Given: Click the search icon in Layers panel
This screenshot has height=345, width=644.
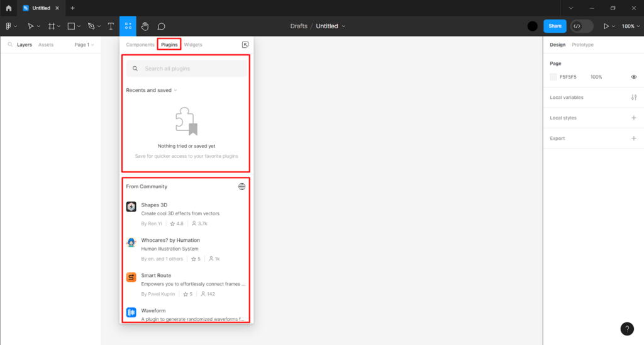Looking at the screenshot, I should click(x=10, y=45).
